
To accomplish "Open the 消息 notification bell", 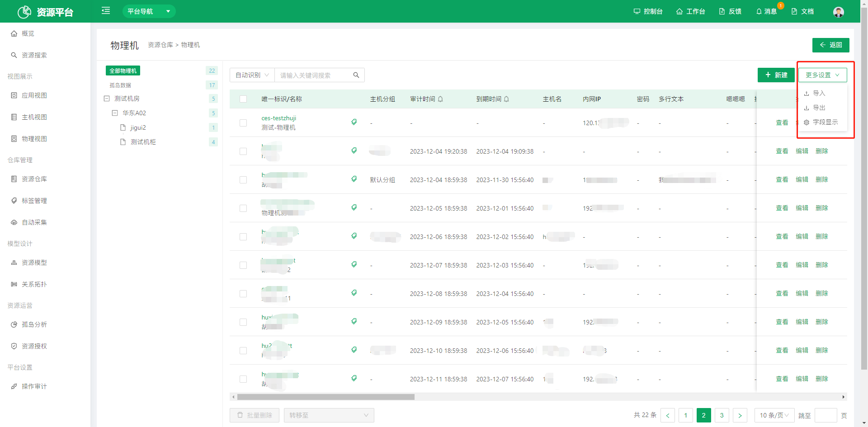I will [766, 11].
